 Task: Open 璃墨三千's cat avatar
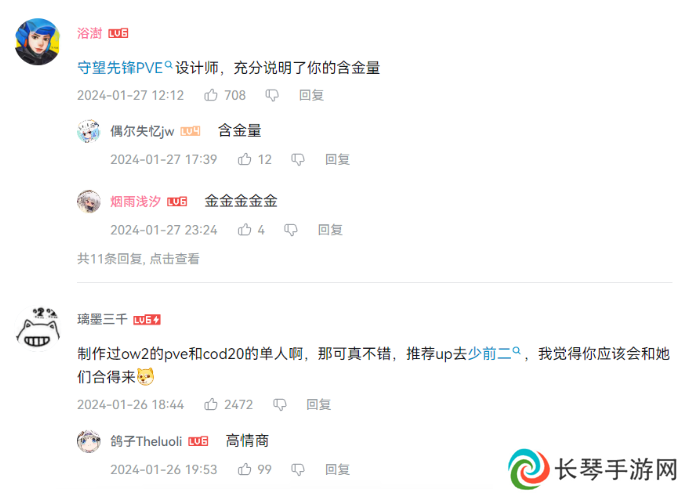38,328
